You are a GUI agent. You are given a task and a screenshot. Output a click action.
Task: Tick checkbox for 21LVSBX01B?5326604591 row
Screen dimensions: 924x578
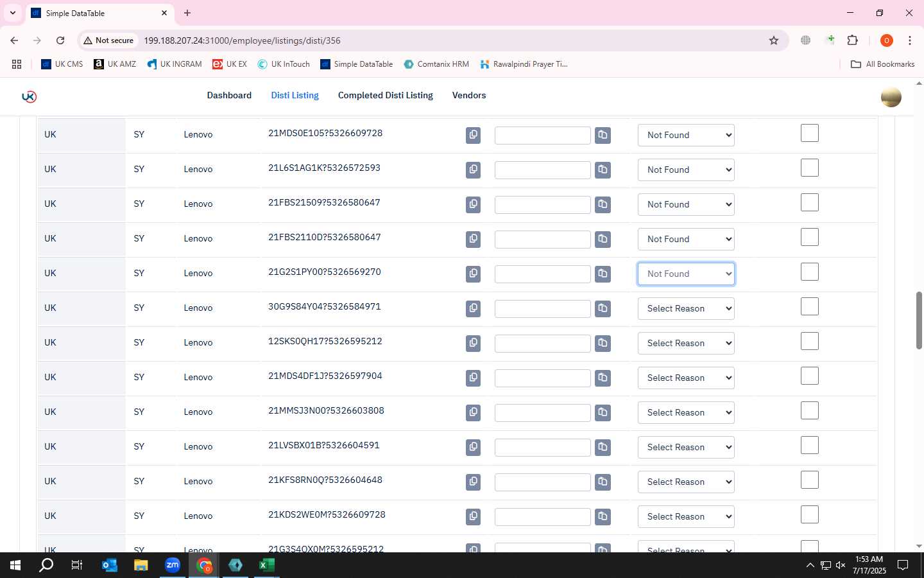coord(810,445)
